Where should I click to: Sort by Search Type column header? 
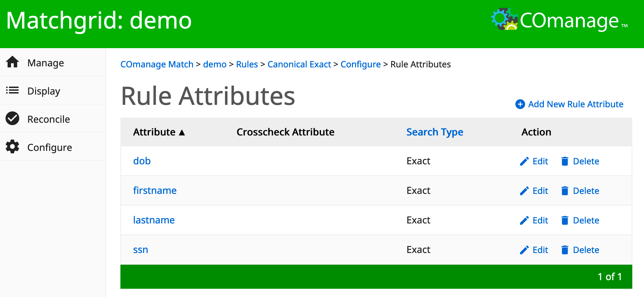pyautogui.click(x=435, y=132)
